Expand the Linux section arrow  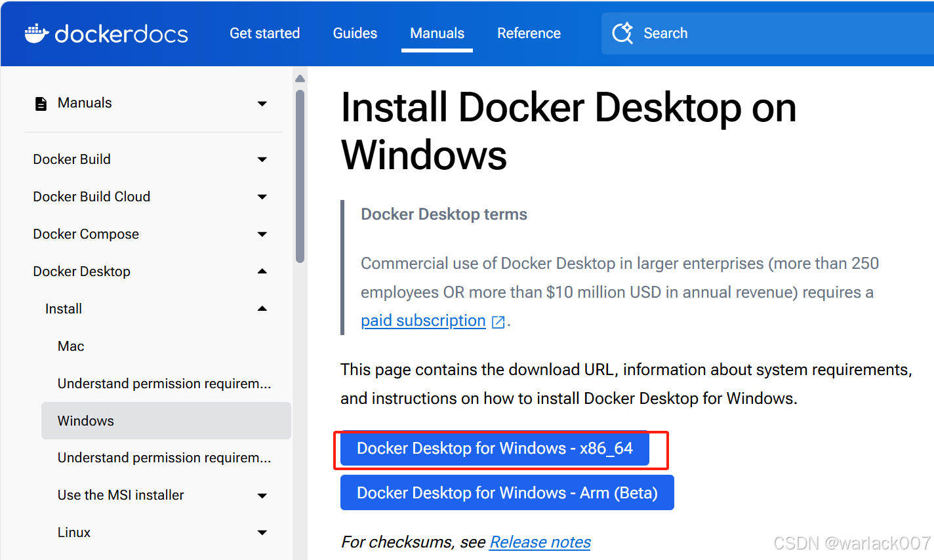tap(262, 533)
